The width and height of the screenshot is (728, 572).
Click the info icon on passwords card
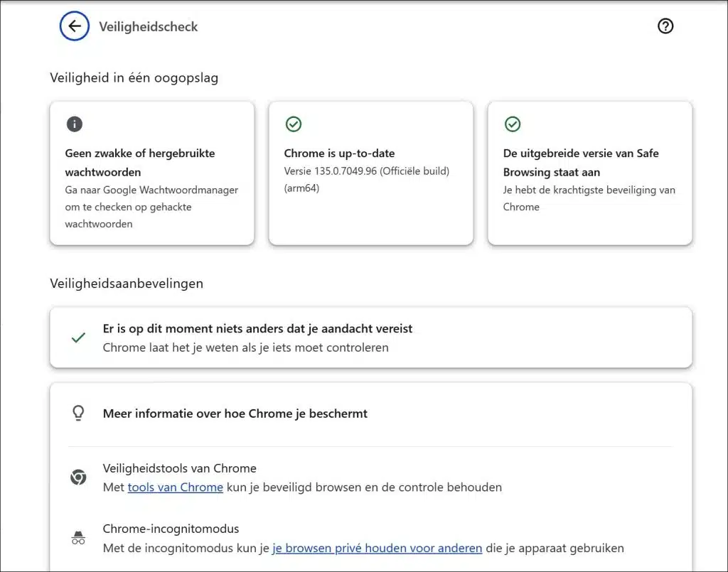(x=75, y=124)
